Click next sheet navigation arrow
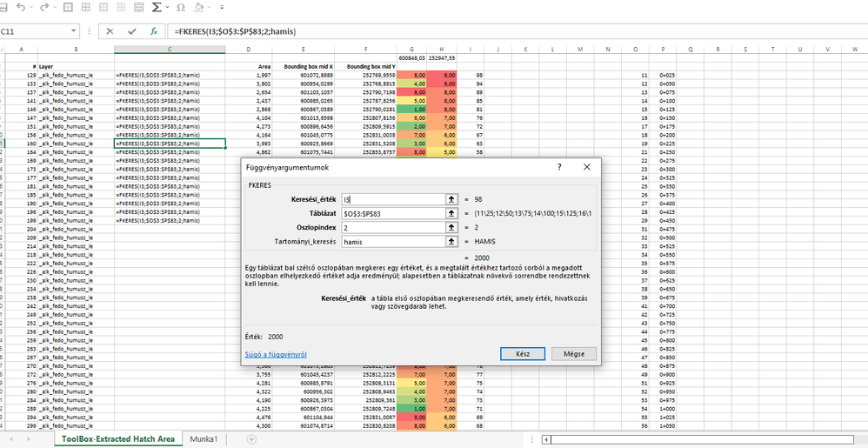The image size is (868, 448). click(27, 438)
